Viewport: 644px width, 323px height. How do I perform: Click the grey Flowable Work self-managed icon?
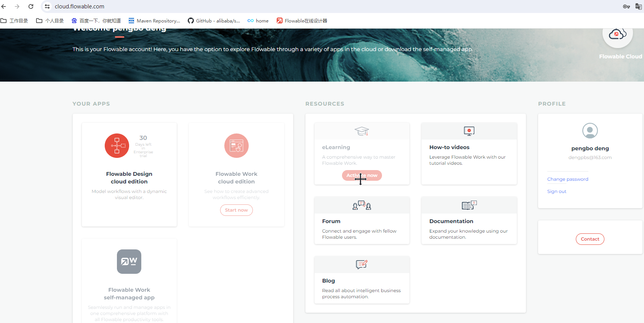(x=129, y=262)
